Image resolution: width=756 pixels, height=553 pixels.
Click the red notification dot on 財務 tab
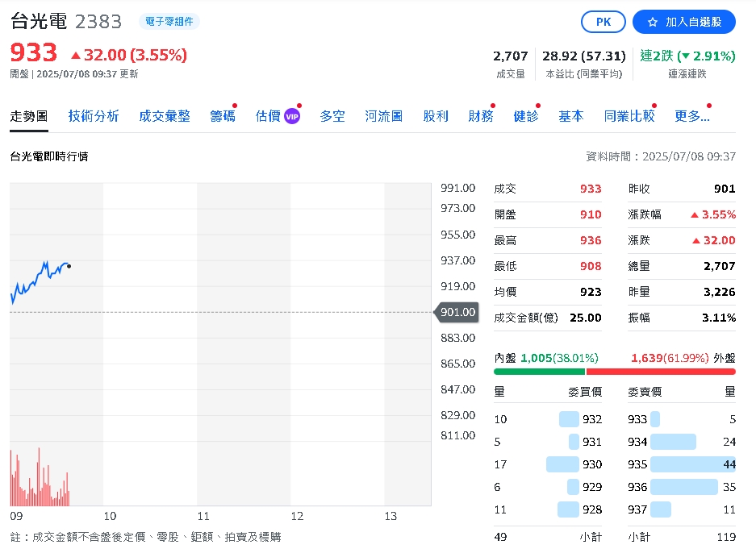point(495,103)
